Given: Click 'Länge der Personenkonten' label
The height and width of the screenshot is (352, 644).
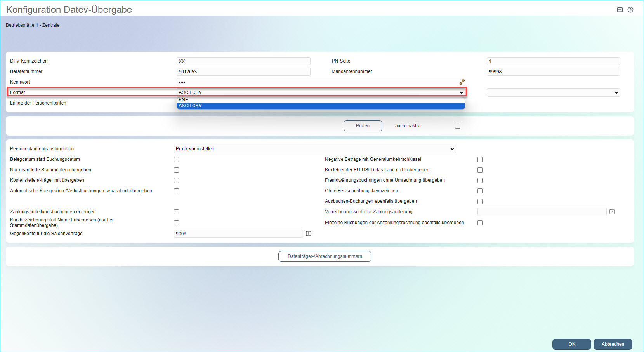Looking at the screenshot, I should tap(38, 103).
